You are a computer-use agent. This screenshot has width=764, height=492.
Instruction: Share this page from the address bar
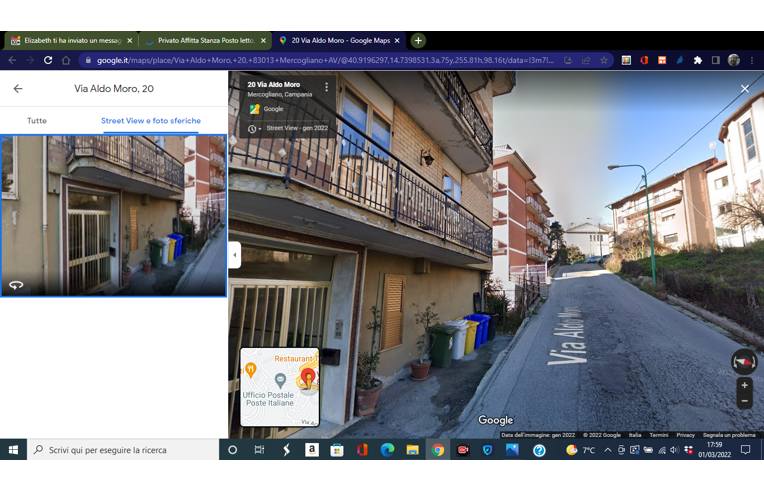pyautogui.click(x=586, y=60)
